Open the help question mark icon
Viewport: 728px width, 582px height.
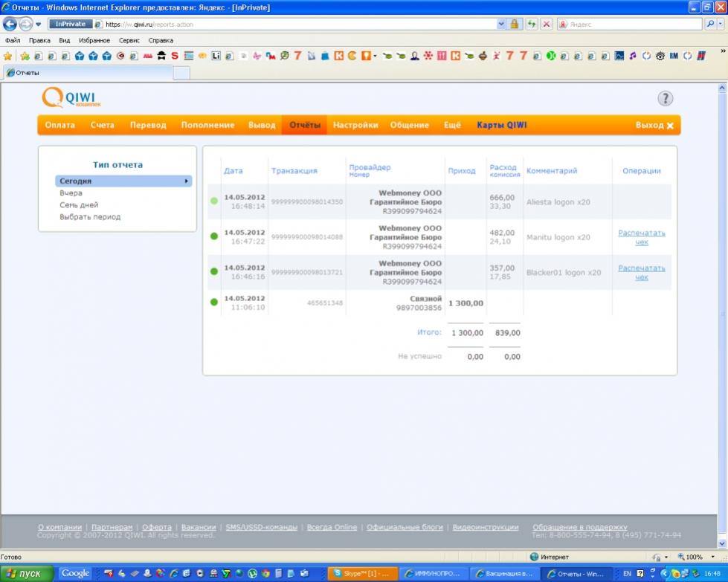pos(665,99)
